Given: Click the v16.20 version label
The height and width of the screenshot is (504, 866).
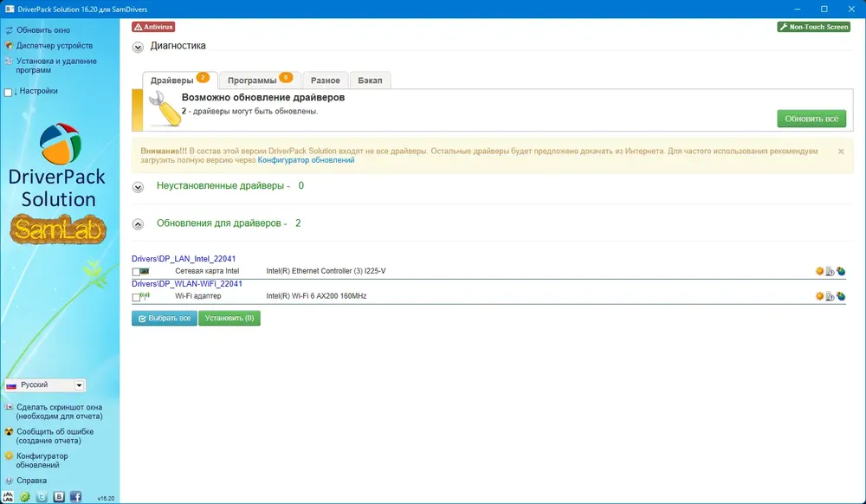Looking at the screenshot, I should point(106,498).
